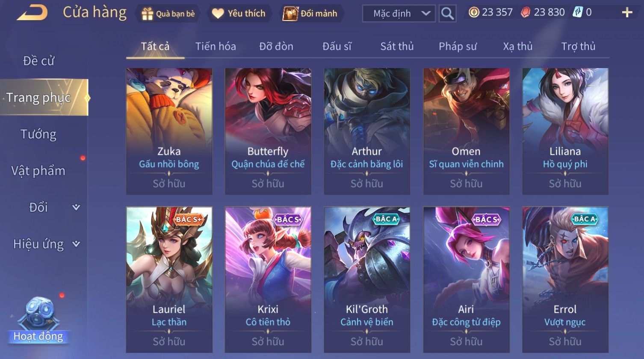Click the gold coin currency icon
This screenshot has width=644, height=359.
tap(474, 12)
